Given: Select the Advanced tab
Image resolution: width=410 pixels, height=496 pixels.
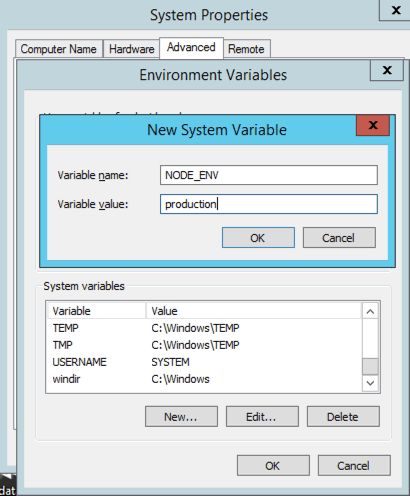Looking at the screenshot, I should [x=191, y=48].
